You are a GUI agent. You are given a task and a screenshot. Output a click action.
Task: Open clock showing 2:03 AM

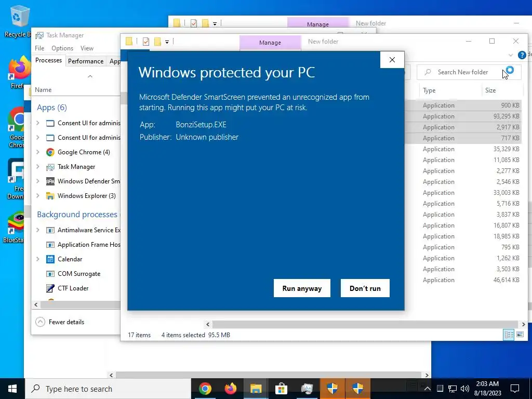(488, 389)
